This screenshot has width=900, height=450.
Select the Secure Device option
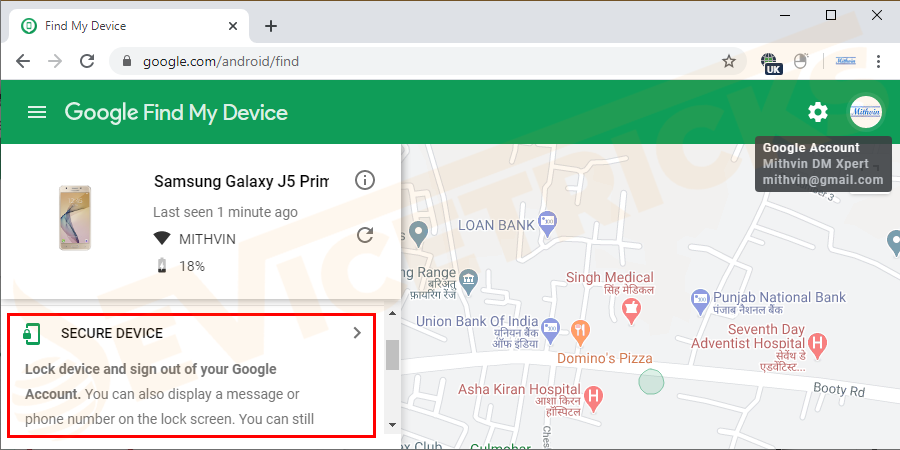click(x=192, y=374)
